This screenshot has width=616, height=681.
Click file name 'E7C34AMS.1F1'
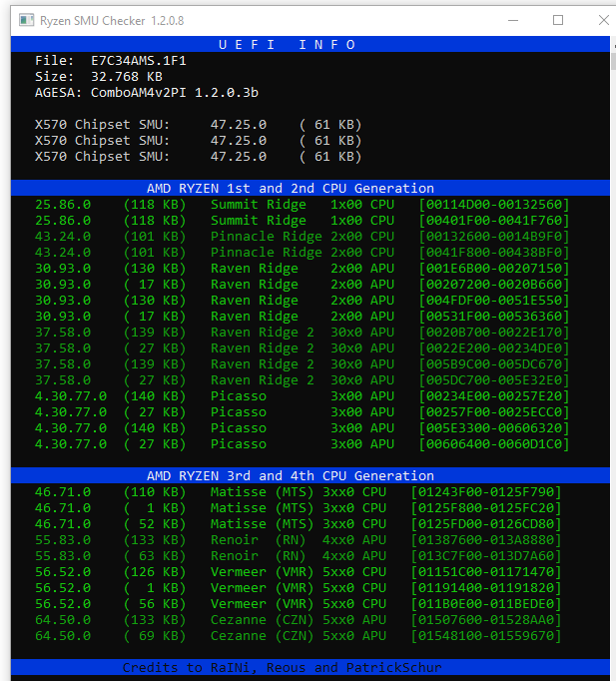(139, 61)
